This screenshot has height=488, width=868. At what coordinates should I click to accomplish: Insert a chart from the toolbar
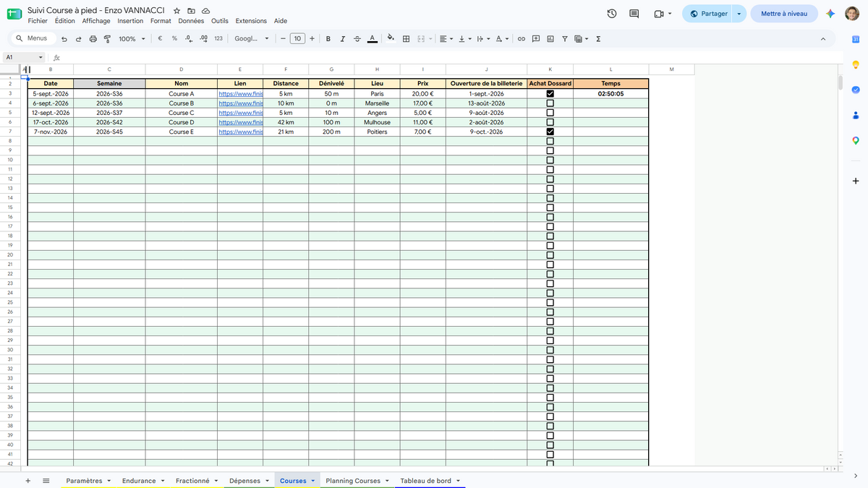[550, 39]
